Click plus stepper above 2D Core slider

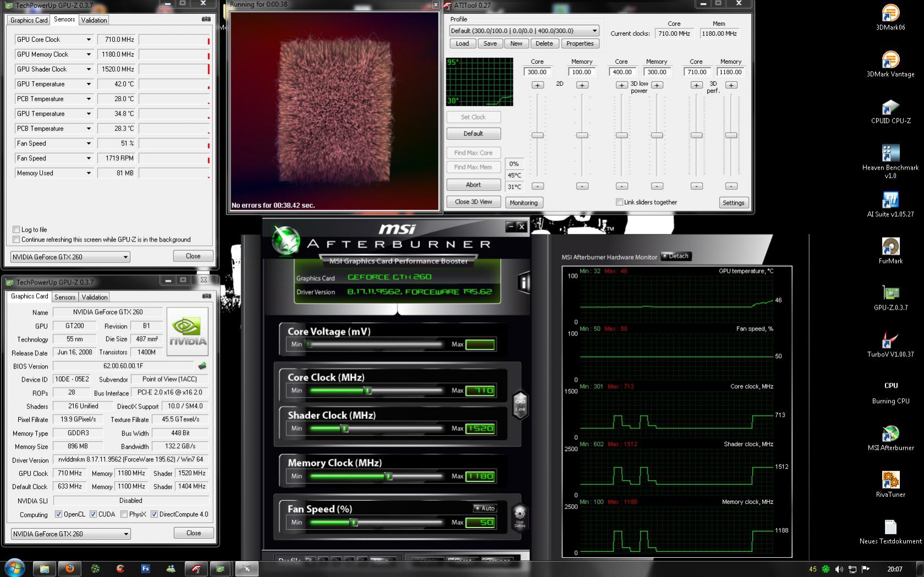coord(537,85)
